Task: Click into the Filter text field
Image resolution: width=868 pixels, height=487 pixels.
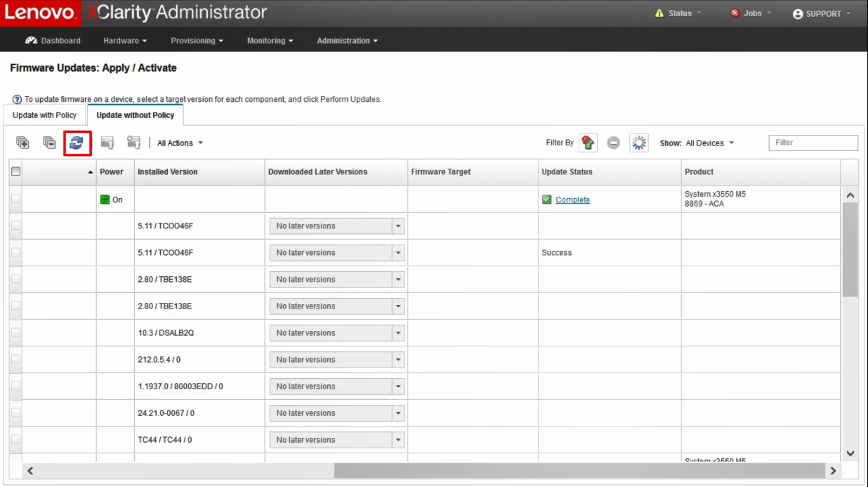Action: tap(813, 143)
